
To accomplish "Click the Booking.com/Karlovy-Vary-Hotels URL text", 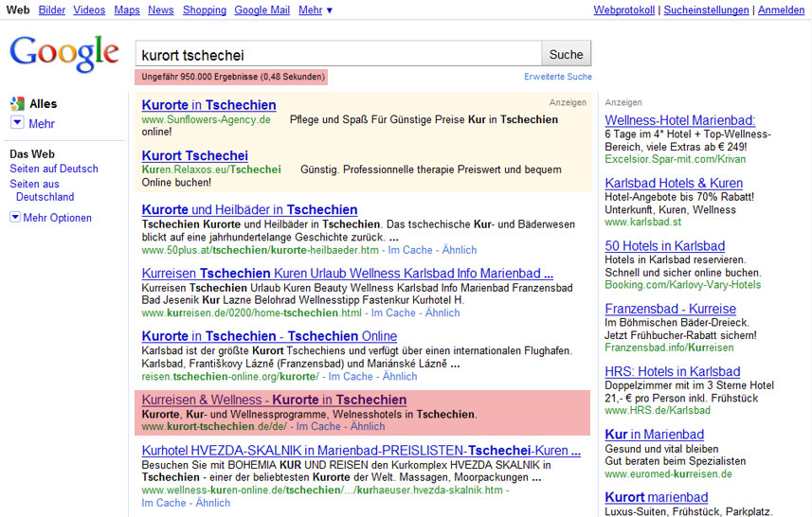I will [x=683, y=285].
